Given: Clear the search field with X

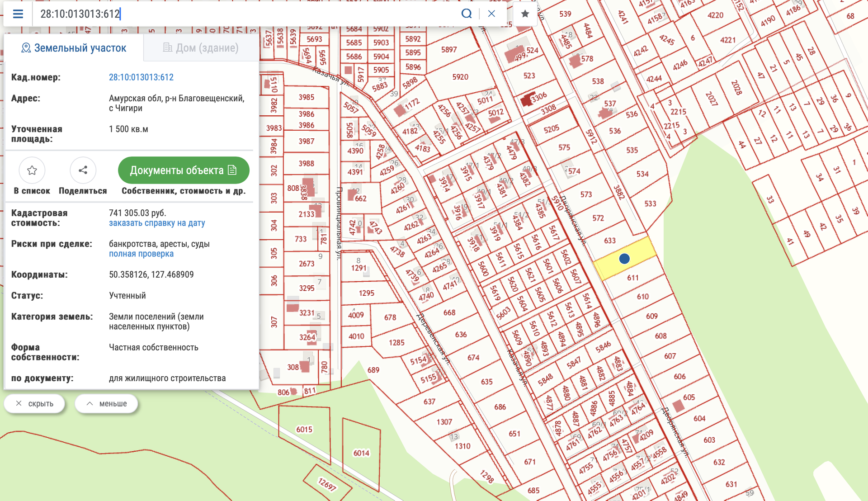Looking at the screenshot, I should tap(491, 14).
